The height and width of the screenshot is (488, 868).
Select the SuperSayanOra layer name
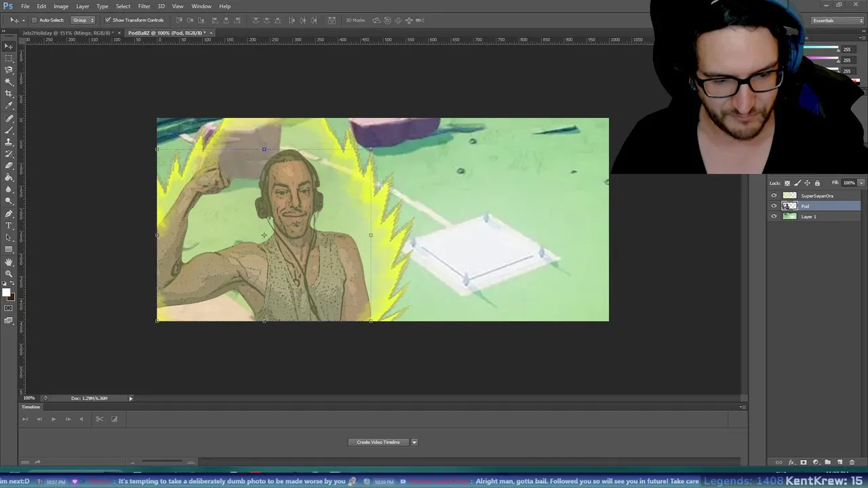817,196
